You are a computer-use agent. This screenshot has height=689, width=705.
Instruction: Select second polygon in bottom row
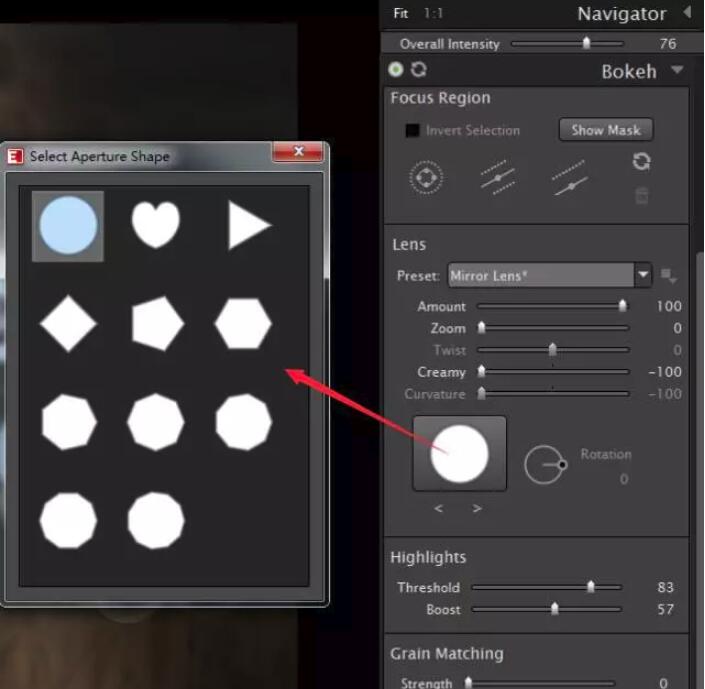click(156, 520)
